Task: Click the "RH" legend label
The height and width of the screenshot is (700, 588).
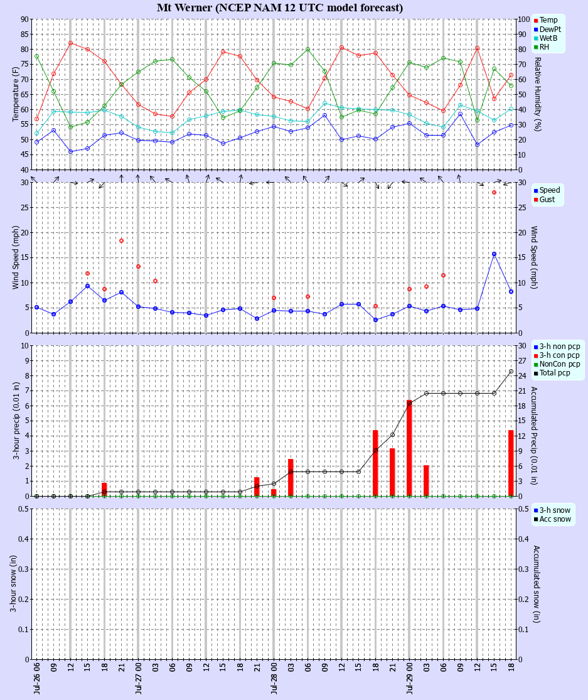Action: pyautogui.click(x=544, y=47)
